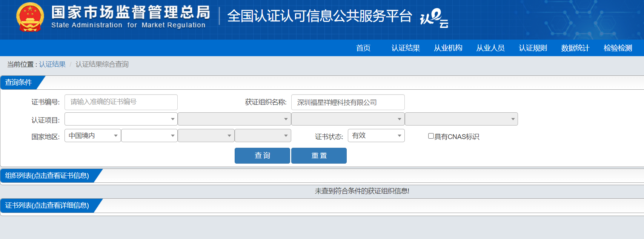Navigate to 检验检测

tap(618, 48)
